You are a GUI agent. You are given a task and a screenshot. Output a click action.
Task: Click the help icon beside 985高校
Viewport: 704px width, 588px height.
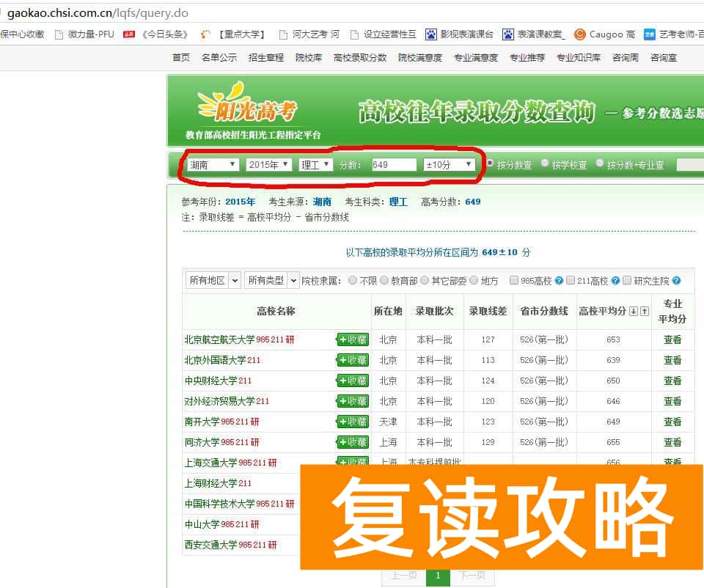(x=559, y=281)
